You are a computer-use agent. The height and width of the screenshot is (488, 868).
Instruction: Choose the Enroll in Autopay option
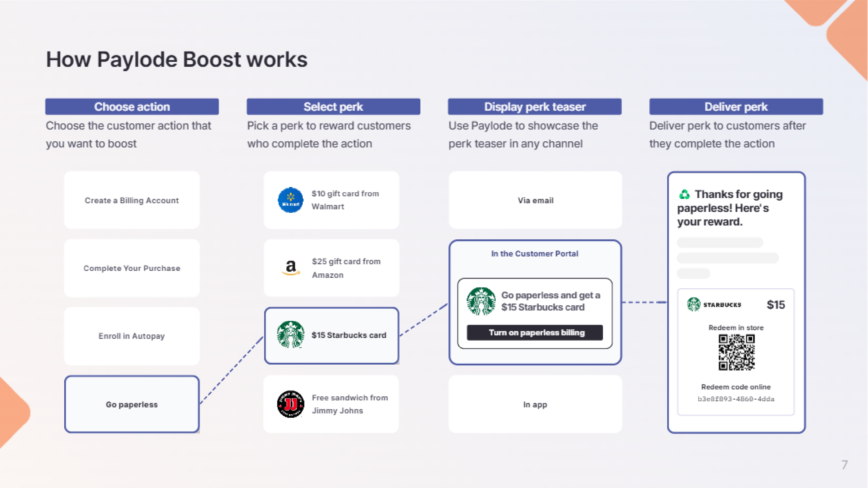click(132, 336)
